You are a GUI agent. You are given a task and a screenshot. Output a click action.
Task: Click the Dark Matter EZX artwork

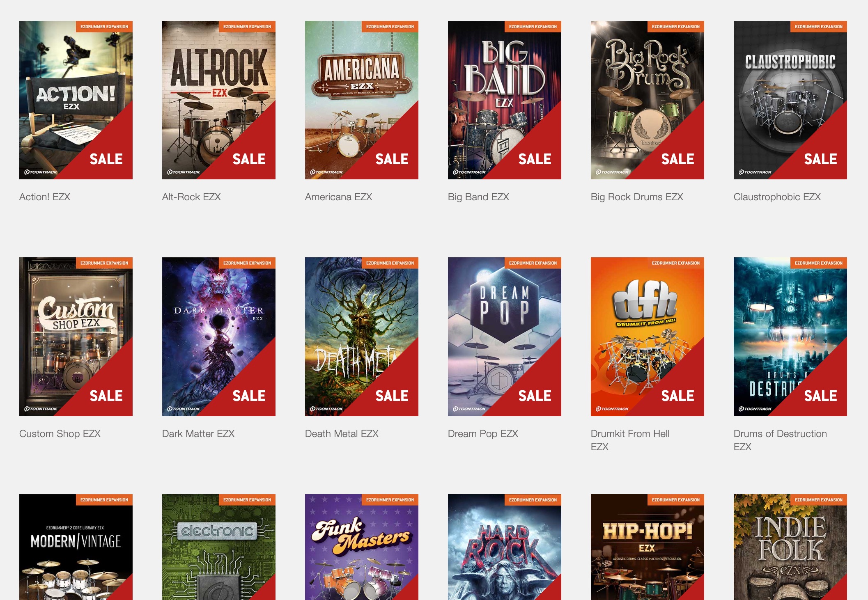(219, 337)
